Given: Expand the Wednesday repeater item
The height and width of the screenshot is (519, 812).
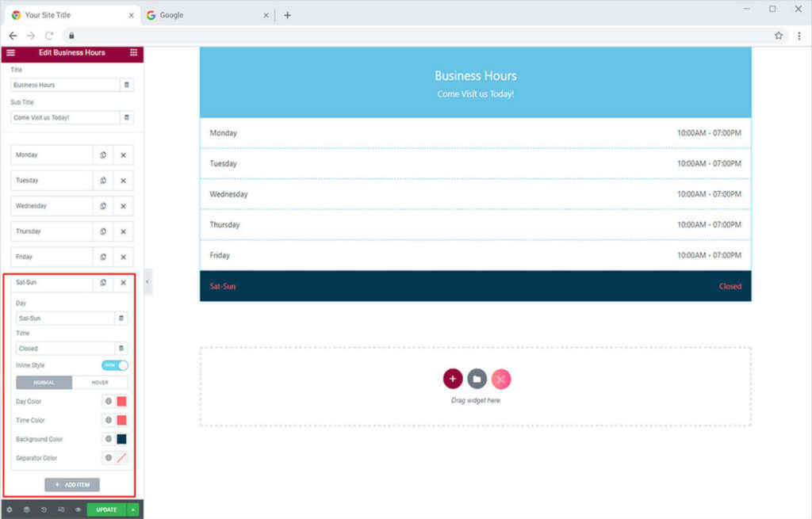Looking at the screenshot, I should pyautogui.click(x=52, y=206).
